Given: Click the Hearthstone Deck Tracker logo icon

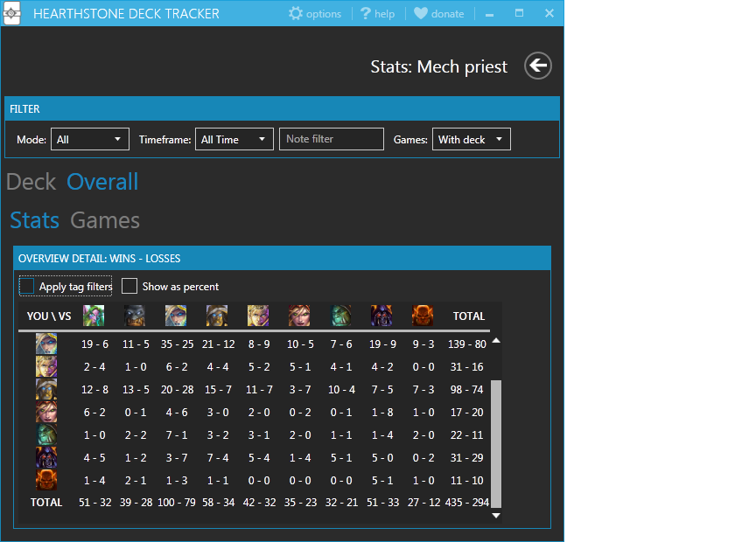Looking at the screenshot, I should (x=11, y=13).
